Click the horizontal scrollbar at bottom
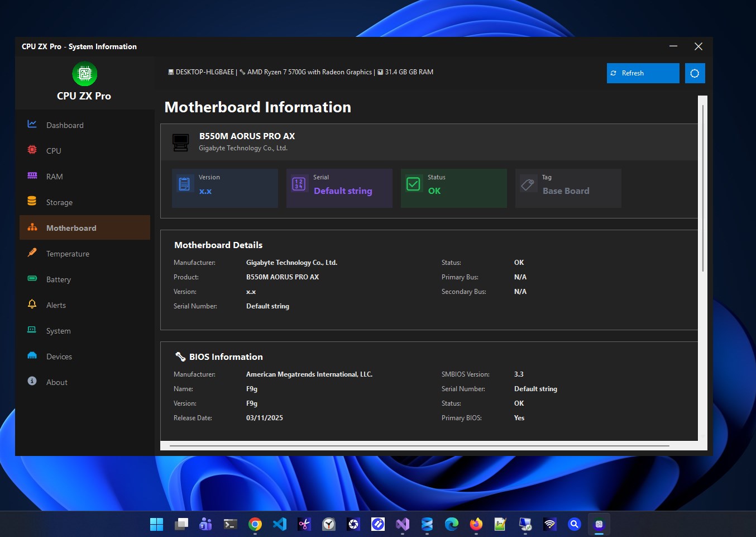The height and width of the screenshot is (537, 756). [x=419, y=446]
